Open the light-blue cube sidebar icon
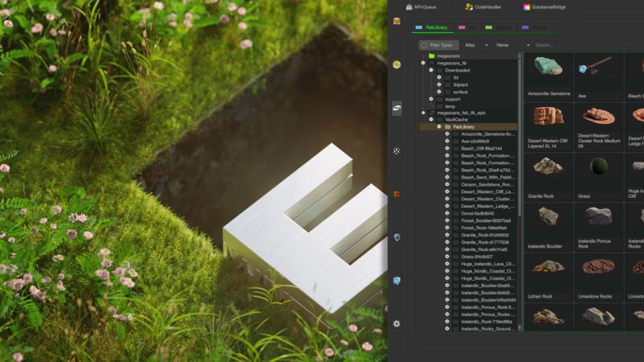Screen dimensions: 644x362 point(397,281)
